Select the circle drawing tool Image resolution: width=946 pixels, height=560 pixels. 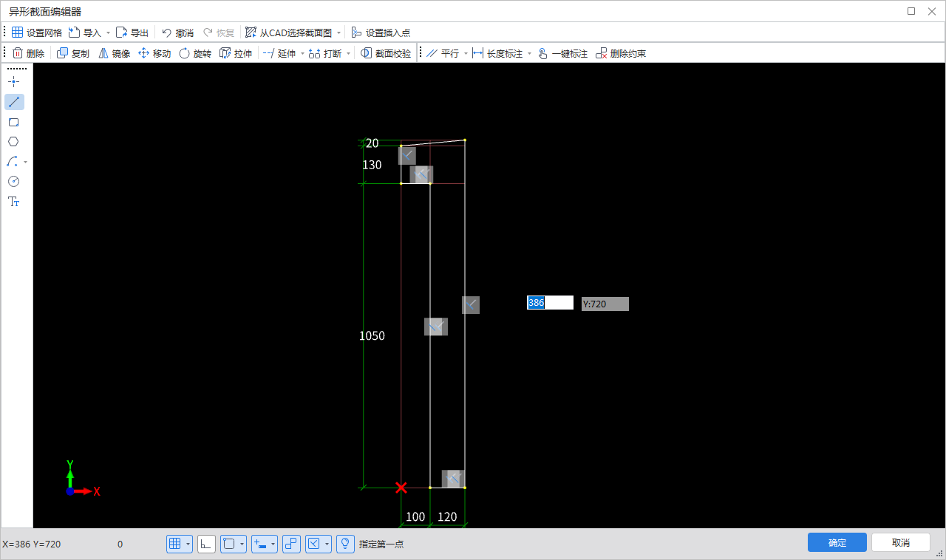point(13,182)
